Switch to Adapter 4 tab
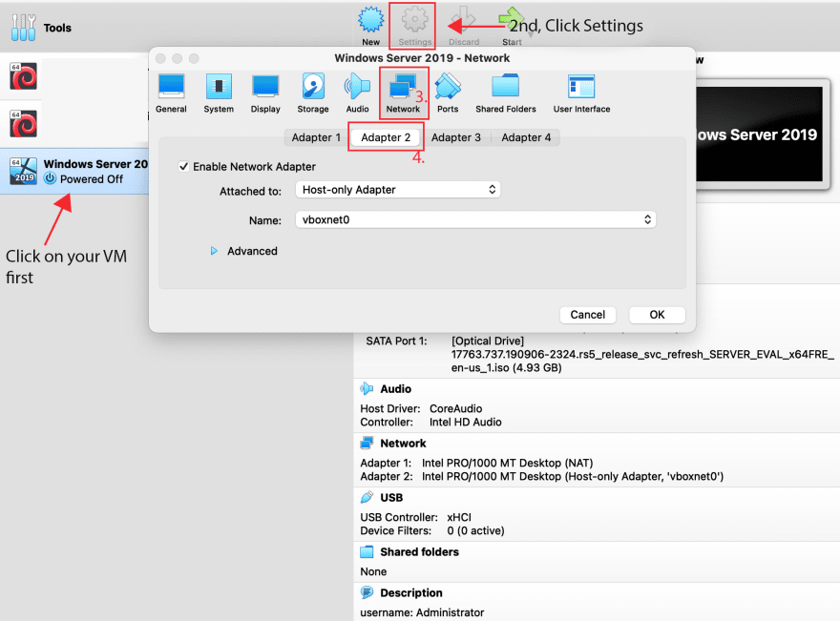The height and width of the screenshot is (621, 840). click(526, 137)
